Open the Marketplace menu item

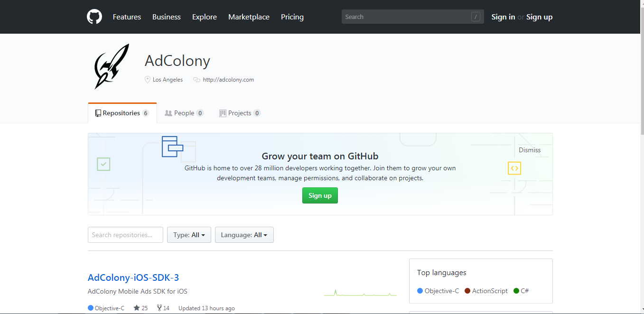[x=249, y=17]
